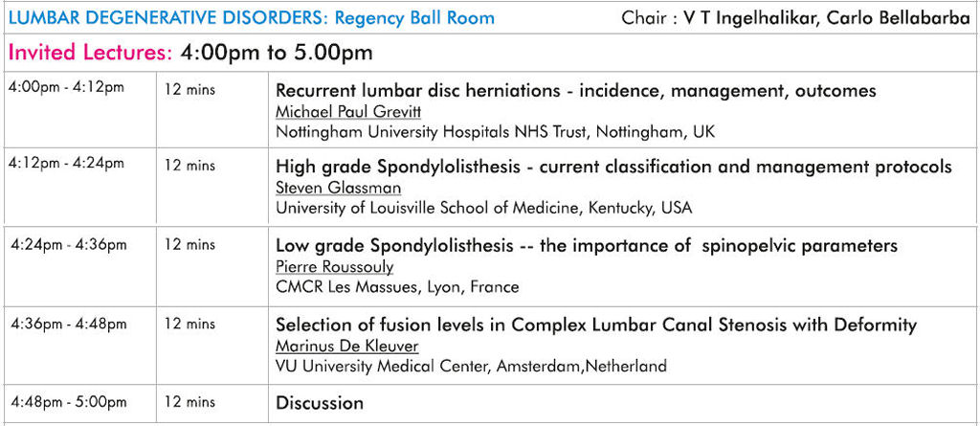
Task: Click the 4:24pm - 4:36pm time slot
Action: point(69,244)
